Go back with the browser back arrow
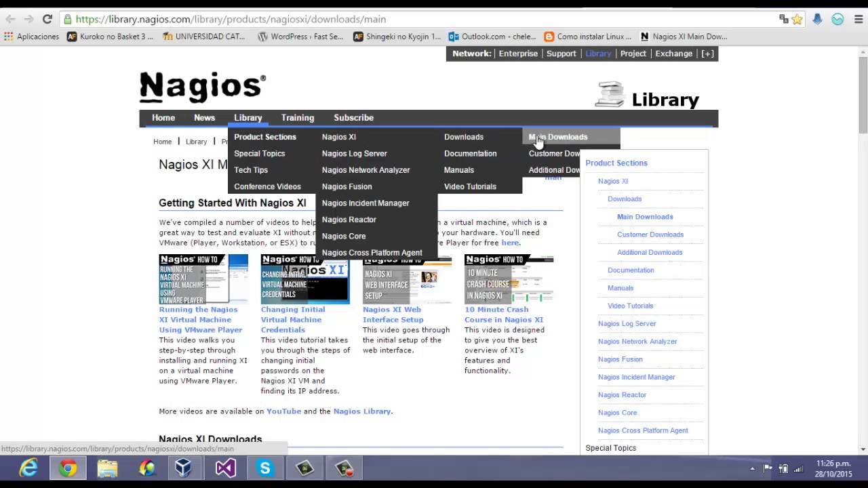Screen dimensions: 868x488 pyautogui.click(x=10, y=20)
